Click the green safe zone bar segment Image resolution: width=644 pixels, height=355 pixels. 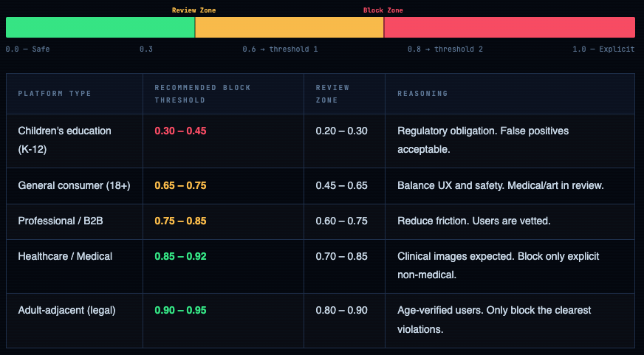pyautogui.click(x=100, y=27)
